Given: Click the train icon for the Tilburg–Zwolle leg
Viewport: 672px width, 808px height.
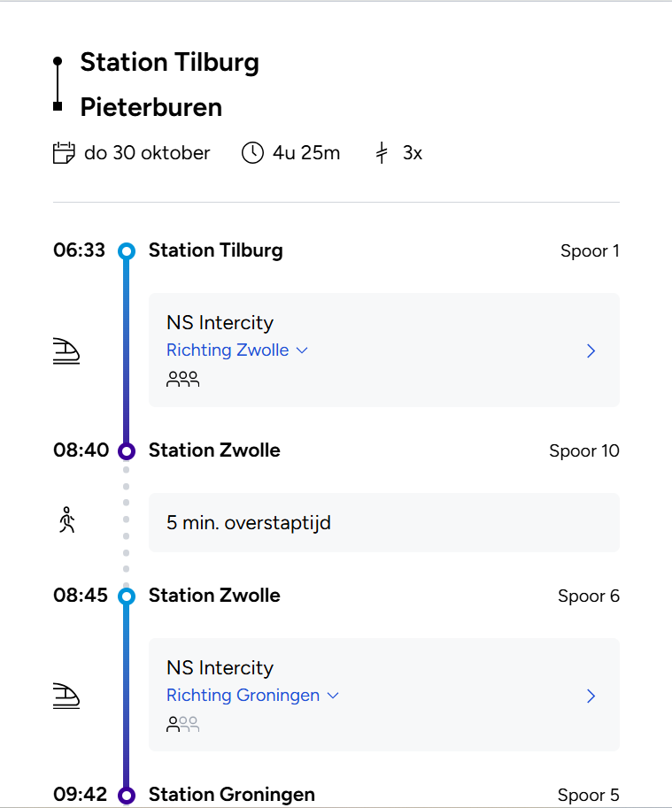Looking at the screenshot, I should point(66,351).
